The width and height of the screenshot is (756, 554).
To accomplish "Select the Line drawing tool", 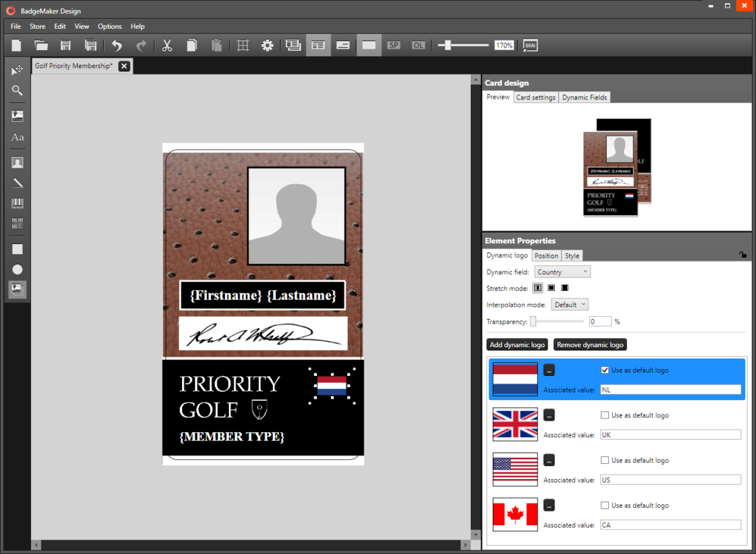I will click(17, 182).
